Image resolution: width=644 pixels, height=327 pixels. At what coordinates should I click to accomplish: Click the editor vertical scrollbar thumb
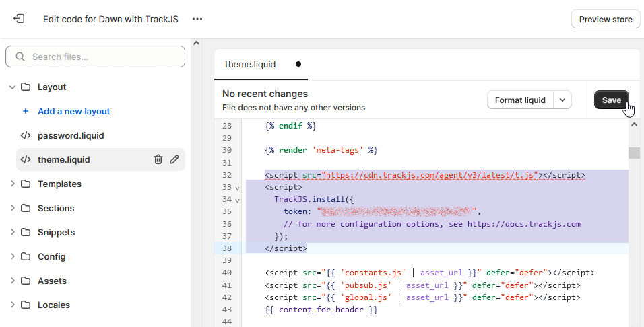click(x=634, y=153)
